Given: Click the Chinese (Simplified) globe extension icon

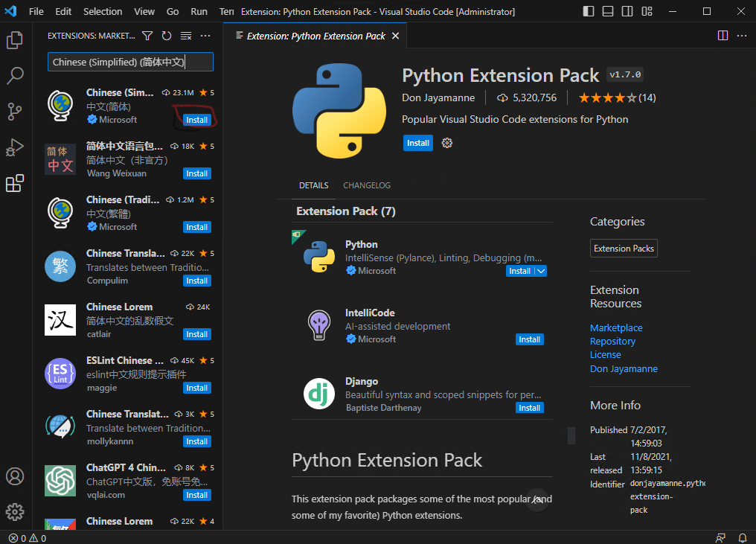Looking at the screenshot, I should pyautogui.click(x=60, y=106).
